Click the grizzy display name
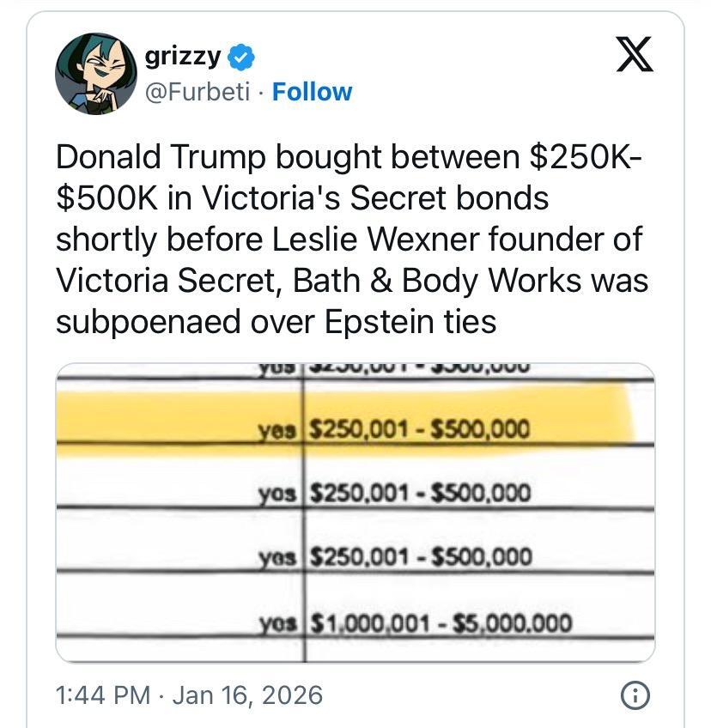The image size is (711, 728). point(183,57)
